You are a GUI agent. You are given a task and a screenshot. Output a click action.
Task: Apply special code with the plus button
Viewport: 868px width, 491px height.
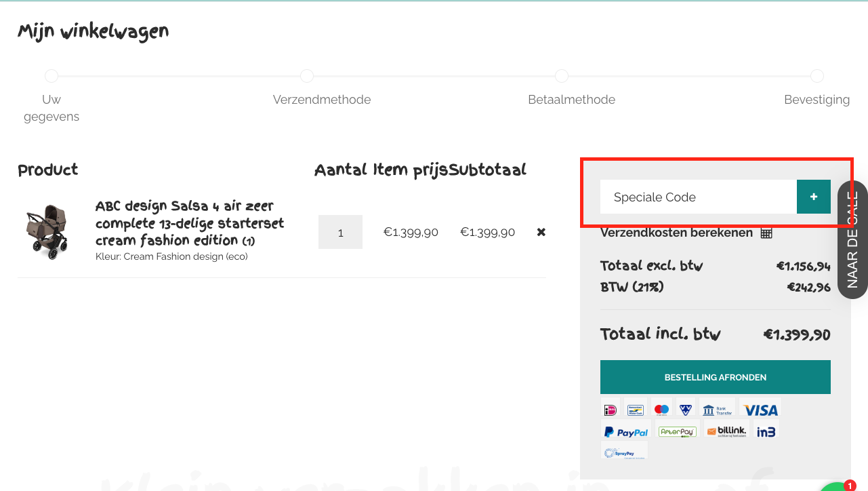pos(814,197)
